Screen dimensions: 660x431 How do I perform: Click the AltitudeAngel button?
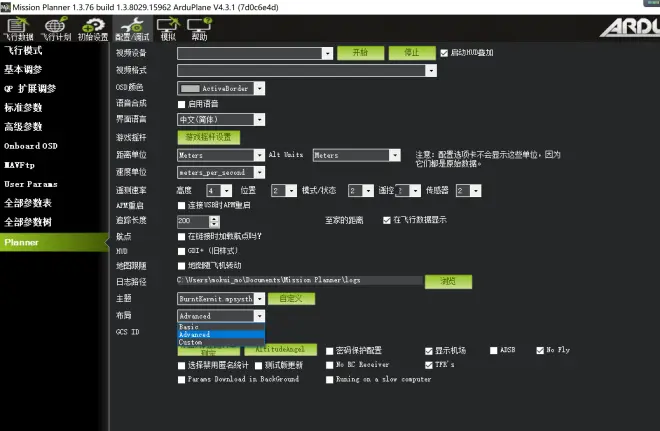[280, 349]
